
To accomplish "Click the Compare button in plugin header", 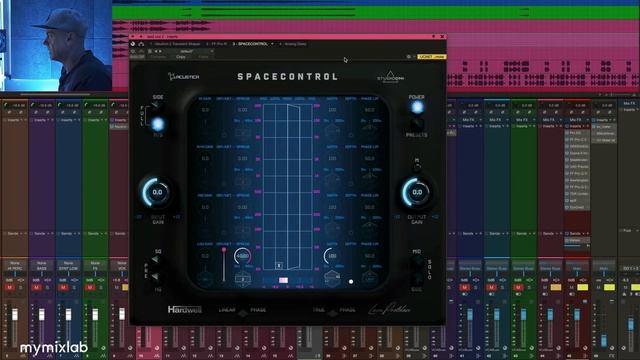I will 158,57.
